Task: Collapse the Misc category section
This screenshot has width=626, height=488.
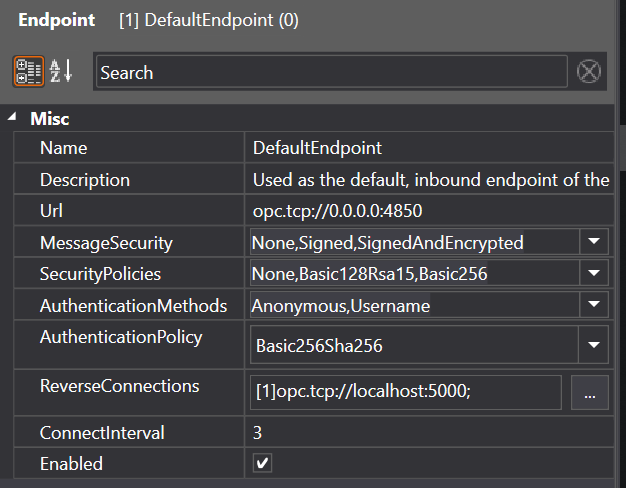Action: (x=12, y=118)
